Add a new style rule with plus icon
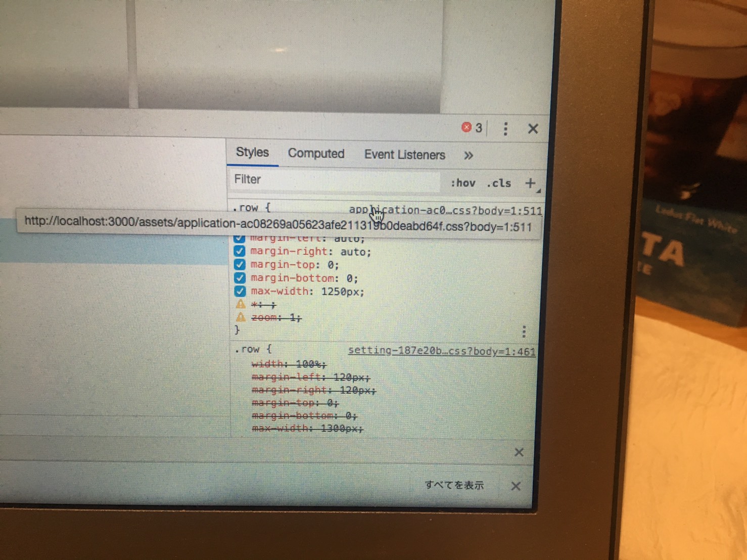 click(x=530, y=183)
